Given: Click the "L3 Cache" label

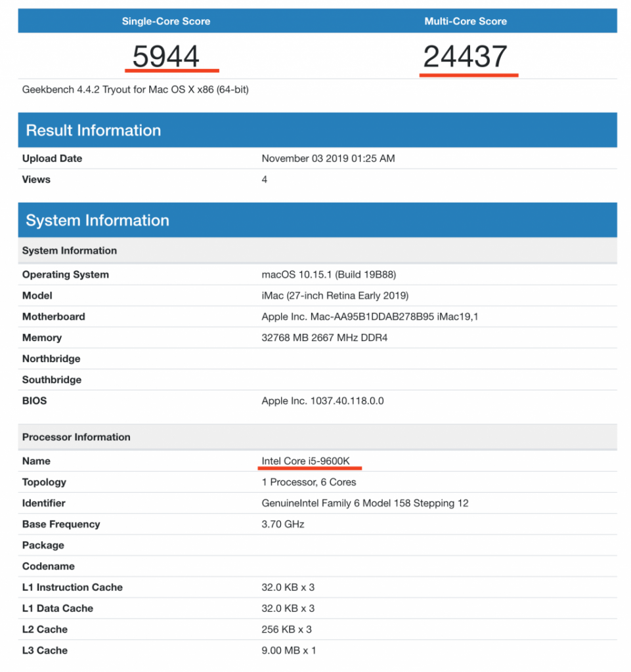Looking at the screenshot, I should [45, 650].
